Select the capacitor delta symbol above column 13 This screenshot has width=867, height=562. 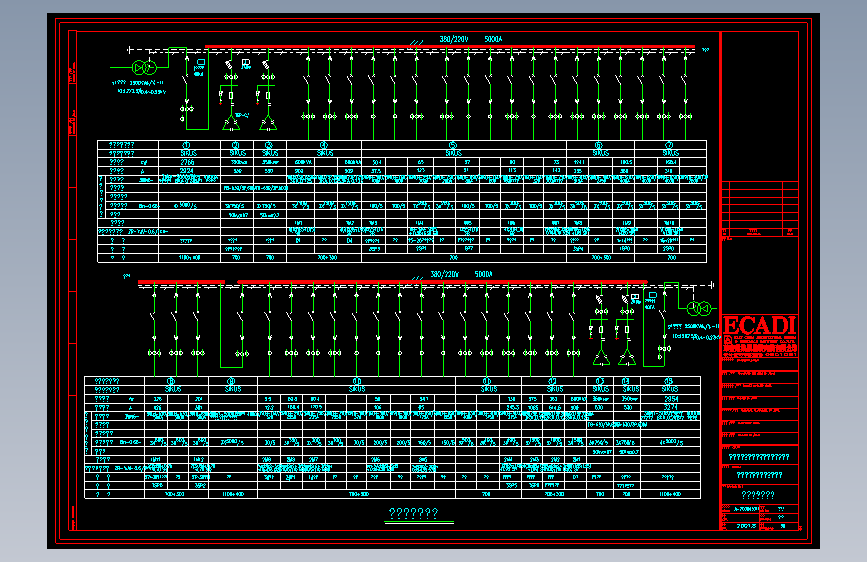click(601, 358)
